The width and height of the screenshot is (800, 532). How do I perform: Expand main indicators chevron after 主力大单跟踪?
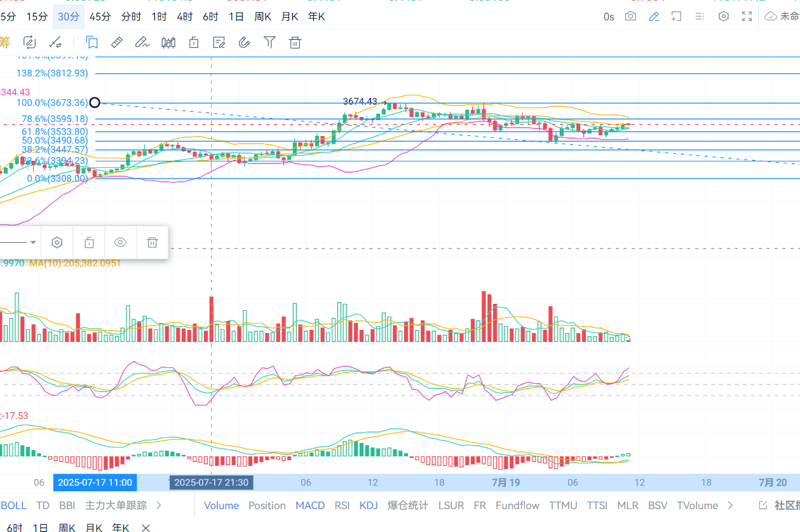[x=158, y=505]
